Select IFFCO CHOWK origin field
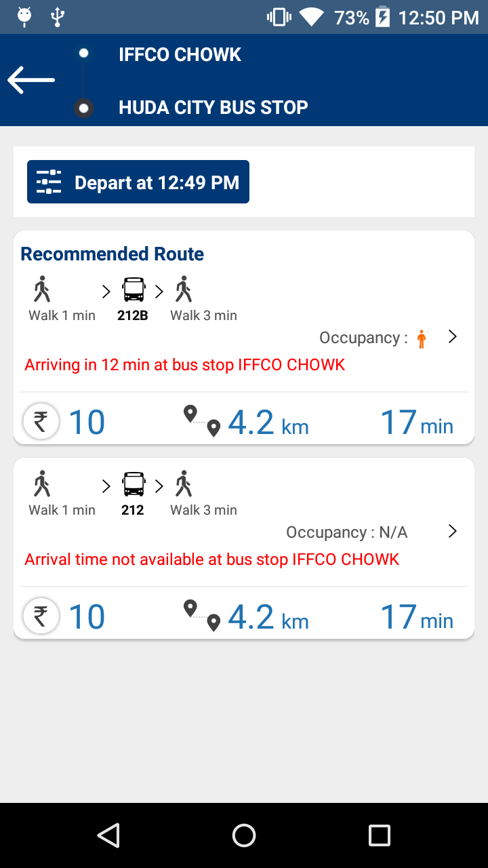The width and height of the screenshot is (488, 868). [180, 55]
